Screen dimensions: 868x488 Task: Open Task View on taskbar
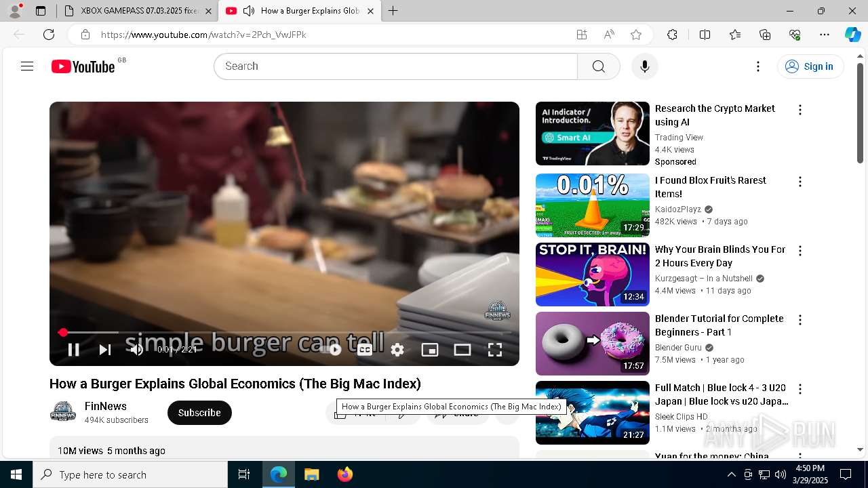[x=244, y=474]
